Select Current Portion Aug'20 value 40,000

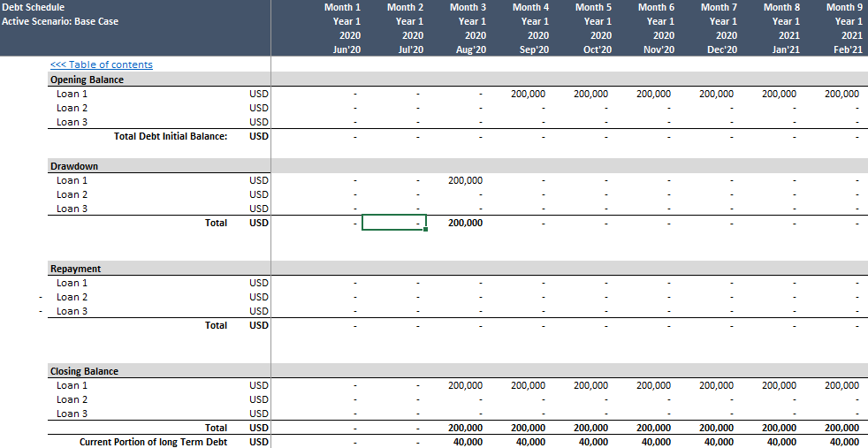point(468,442)
